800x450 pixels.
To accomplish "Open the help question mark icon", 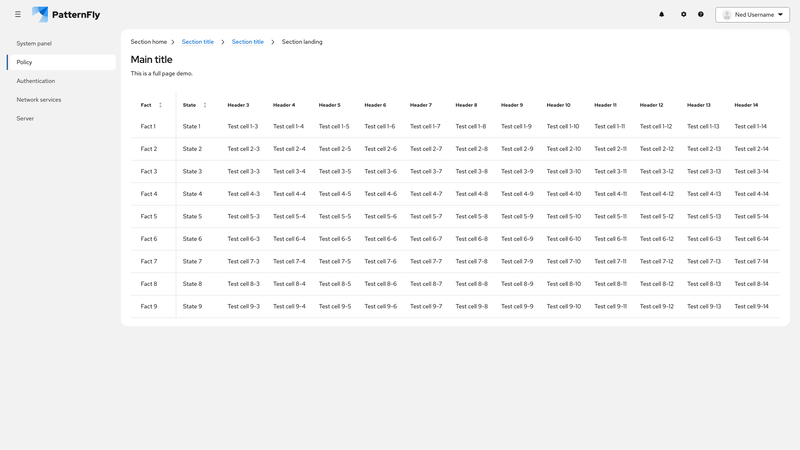I will (701, 14).
